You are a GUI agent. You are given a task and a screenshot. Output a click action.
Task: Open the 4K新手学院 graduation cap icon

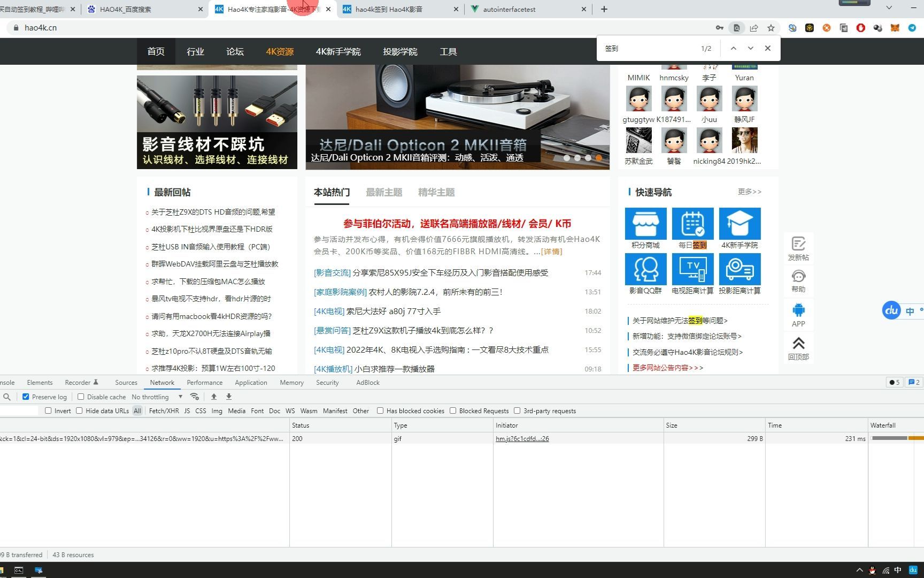click(x=740, y=223)
